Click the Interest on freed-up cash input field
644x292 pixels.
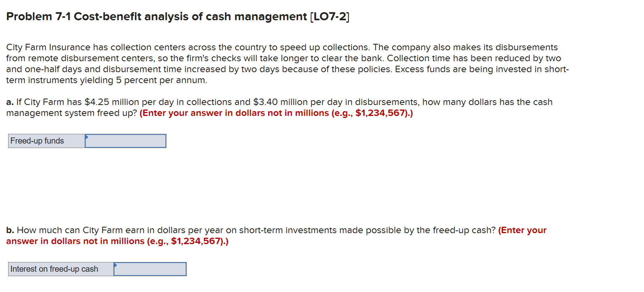[150, 269]
